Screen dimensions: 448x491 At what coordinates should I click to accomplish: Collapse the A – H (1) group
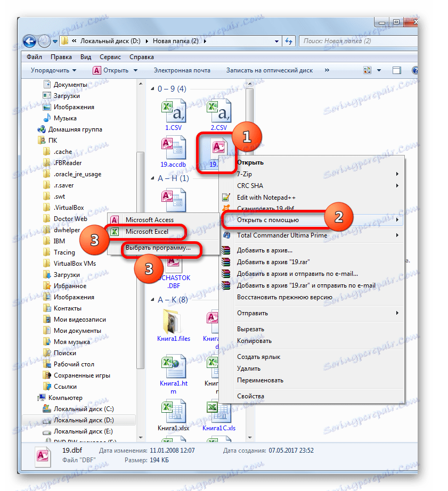152,178
